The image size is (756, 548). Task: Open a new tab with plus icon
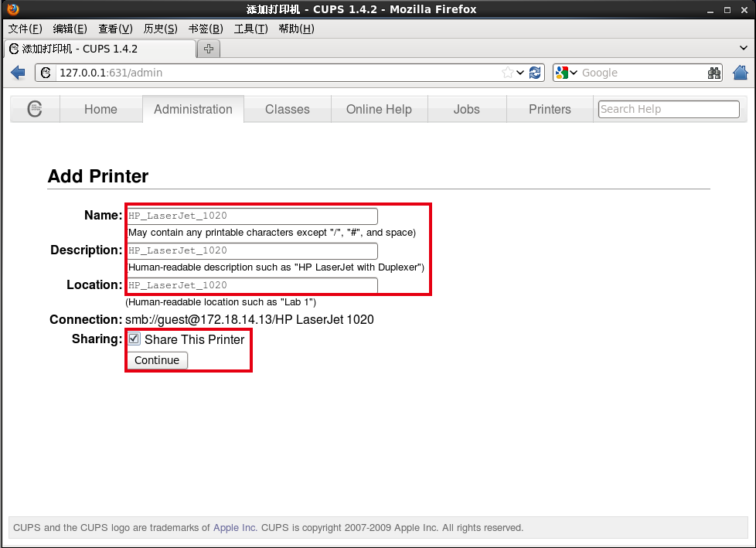209,49
